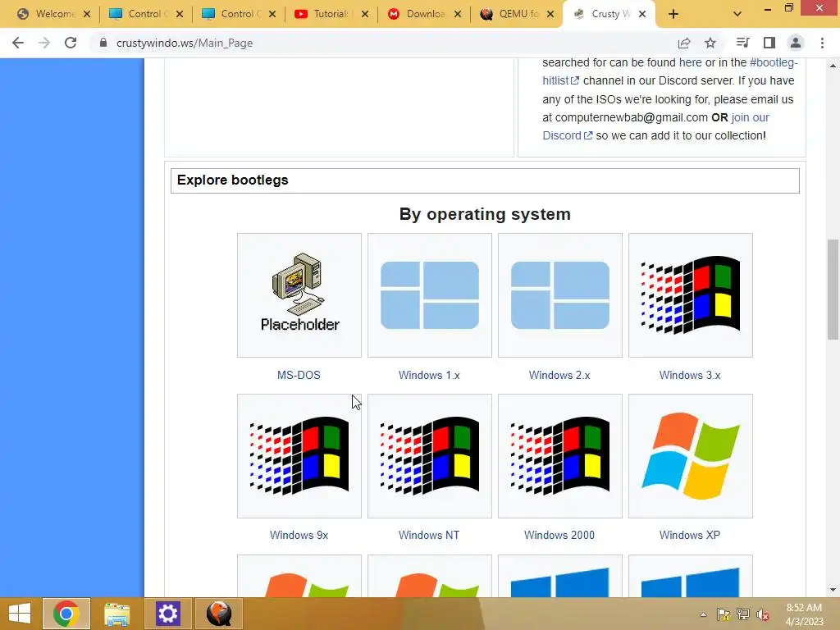Viewport: 840px width, 630px height.
Task: Open the Chrome profile menu
Action: 796,43
